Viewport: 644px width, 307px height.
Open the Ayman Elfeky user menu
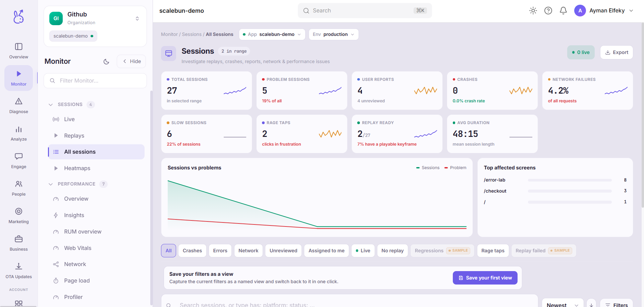coord(604,11)
